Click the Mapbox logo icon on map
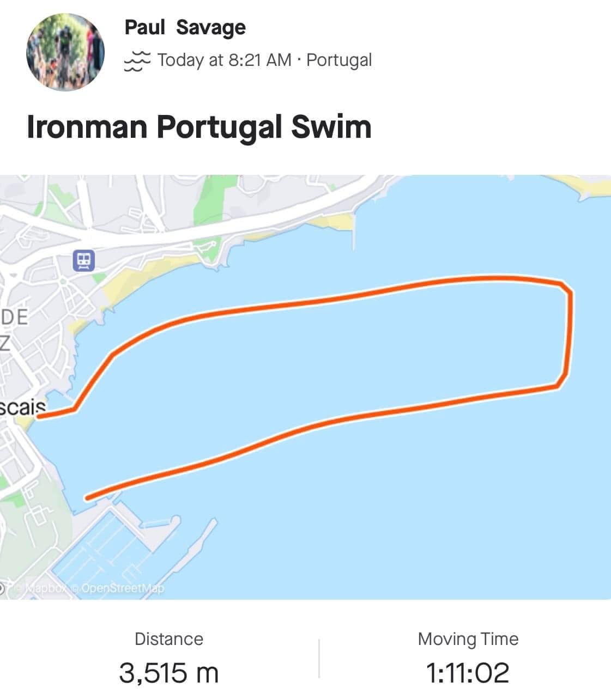This screenshot has height=700, width=611. [x=2, y=588]
